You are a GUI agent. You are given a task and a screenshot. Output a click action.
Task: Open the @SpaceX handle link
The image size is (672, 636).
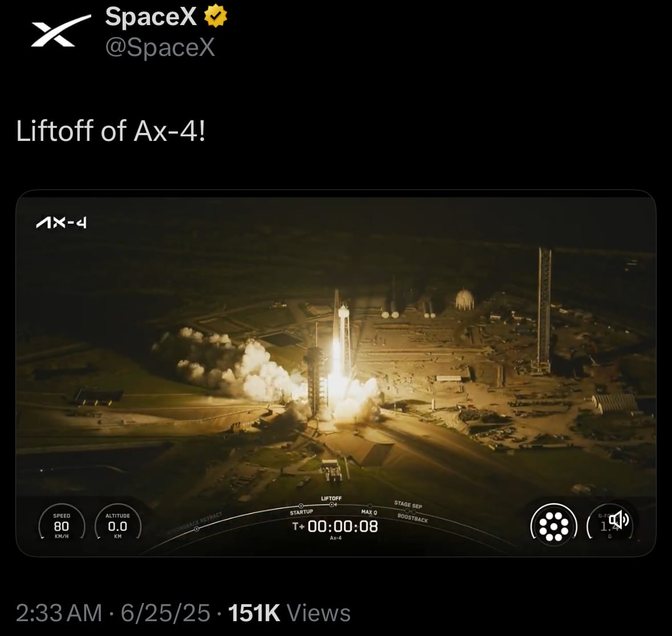160,47
